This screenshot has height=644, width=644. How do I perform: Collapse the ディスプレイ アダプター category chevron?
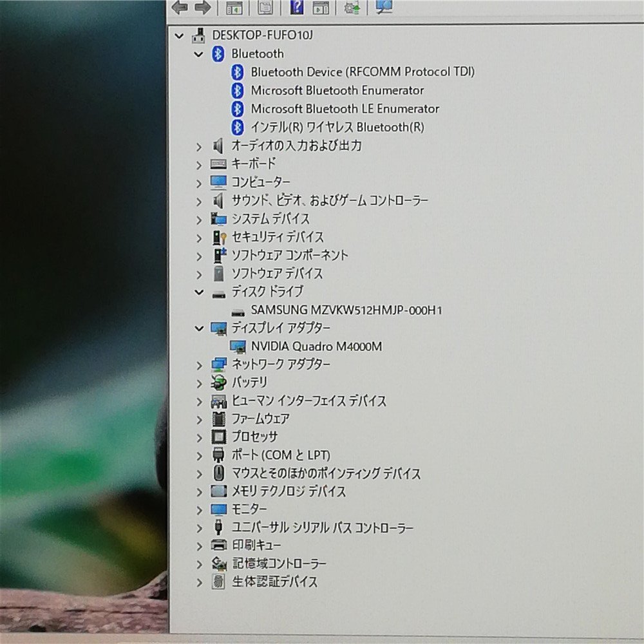[199, 328]
